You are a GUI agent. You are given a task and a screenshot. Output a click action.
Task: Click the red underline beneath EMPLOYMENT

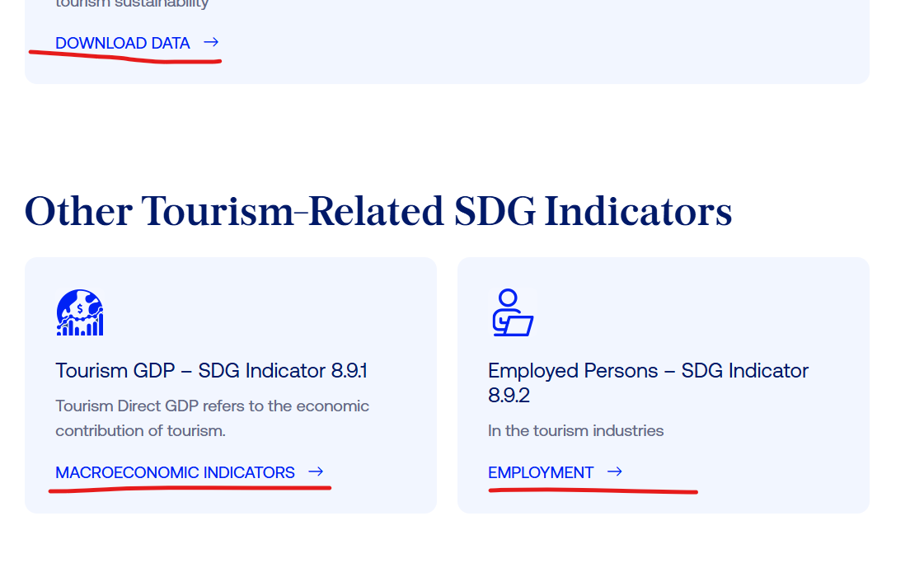pyautogui.click(x=593, y=490)
